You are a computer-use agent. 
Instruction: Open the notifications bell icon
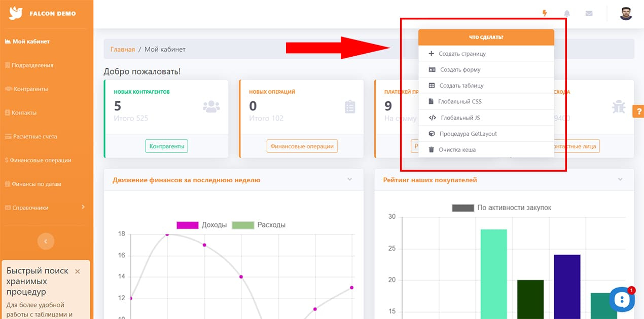point(567,13)
